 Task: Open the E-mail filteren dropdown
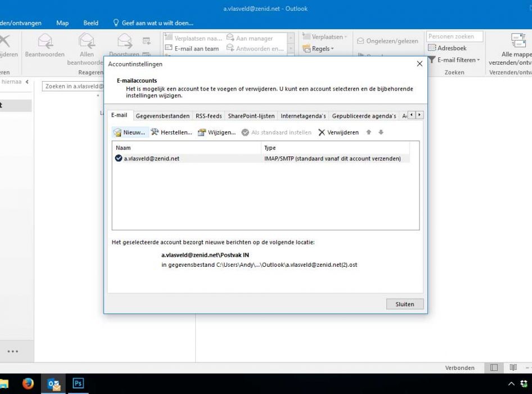coord(454,60)
